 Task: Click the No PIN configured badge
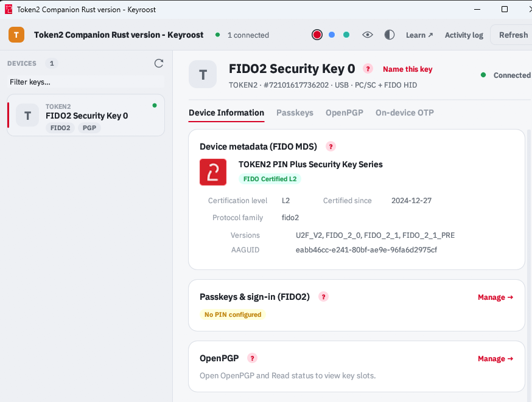(233, 314)
